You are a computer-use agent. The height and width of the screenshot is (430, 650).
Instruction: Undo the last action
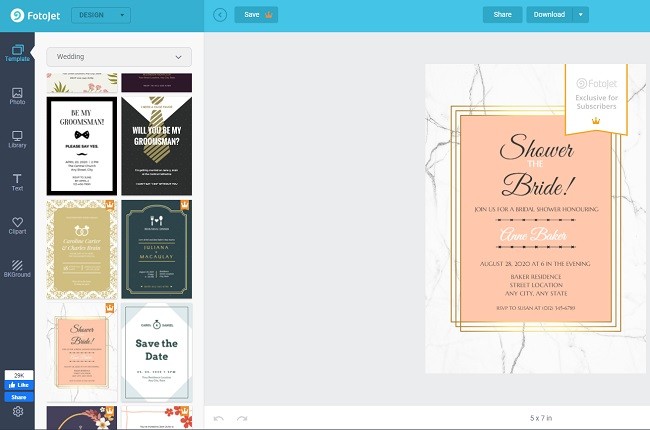coord(218,418)
